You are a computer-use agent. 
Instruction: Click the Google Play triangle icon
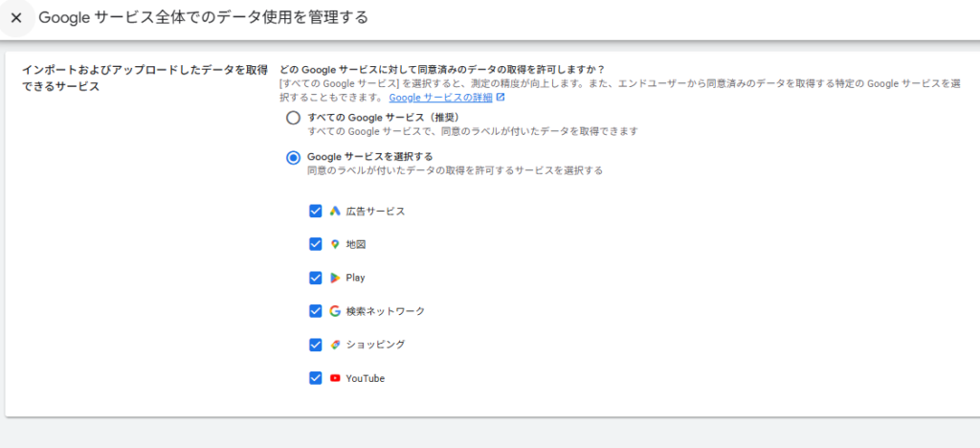(x=335, y=278)
